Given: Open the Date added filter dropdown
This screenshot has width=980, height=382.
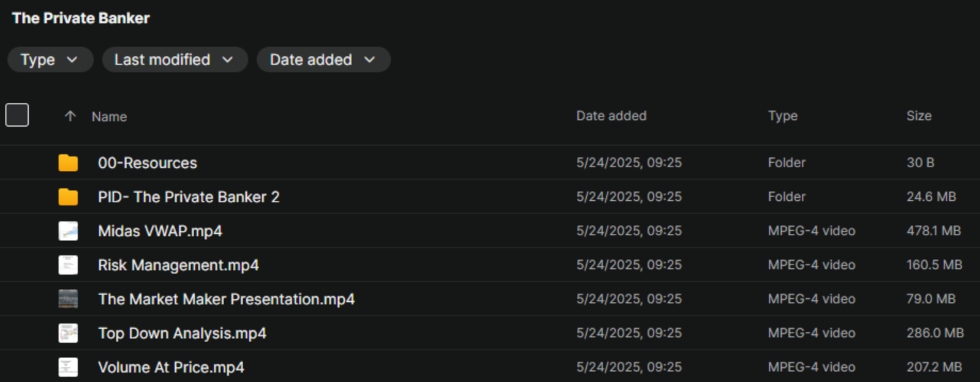Looking at the screenshot, I should pos(323,60).
